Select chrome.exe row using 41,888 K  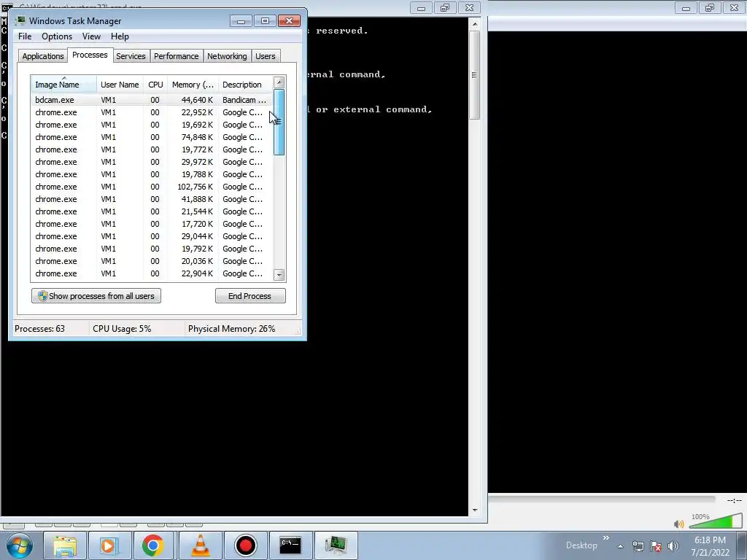(152, 199)
